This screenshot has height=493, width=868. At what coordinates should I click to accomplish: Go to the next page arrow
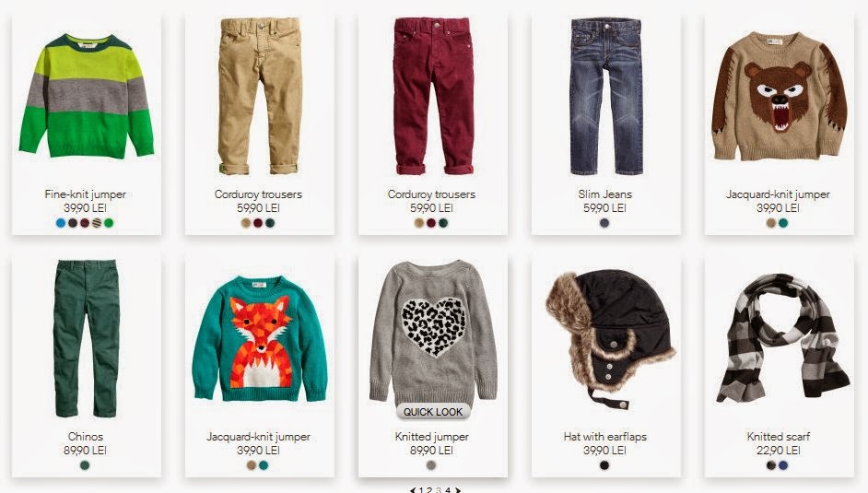pos(458,490)
